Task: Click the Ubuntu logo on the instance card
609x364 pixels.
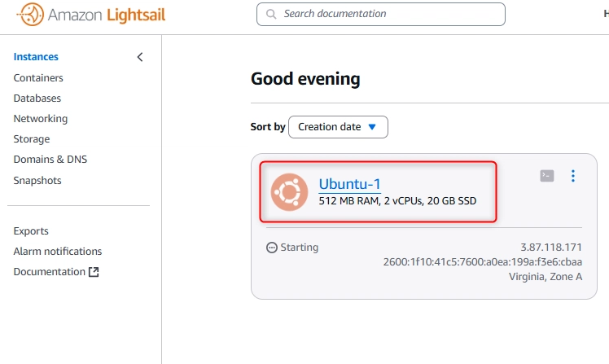Action: pyautogui.click(x=289, y=192)
